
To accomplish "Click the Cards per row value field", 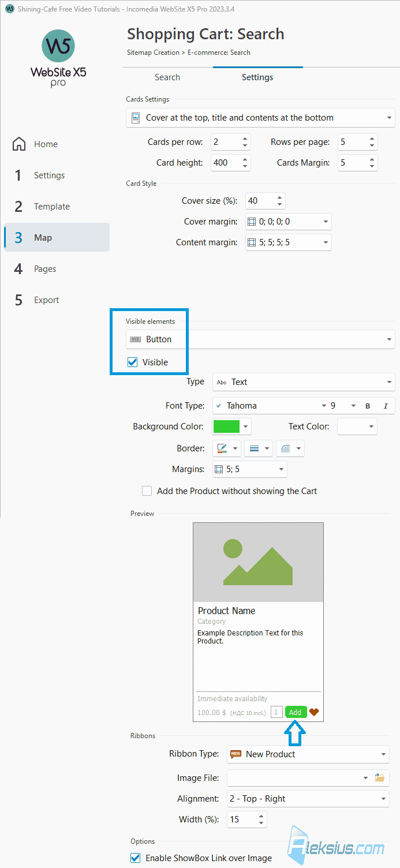I will [226, 142].
